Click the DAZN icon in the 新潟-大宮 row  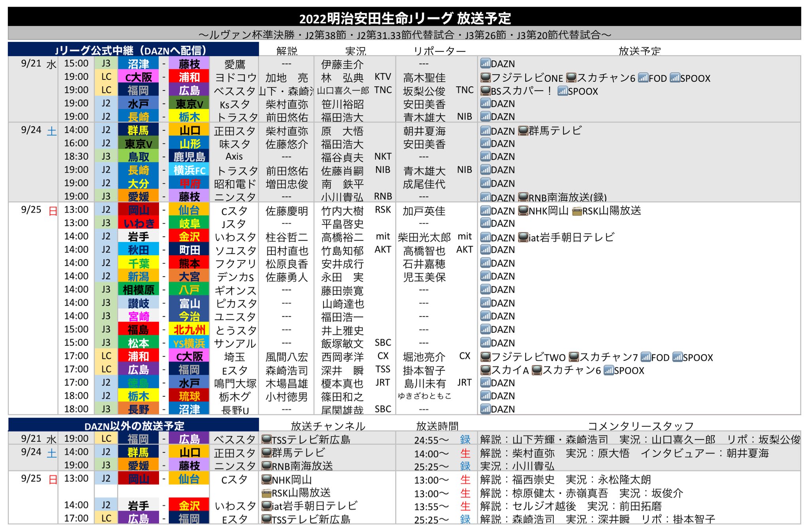tap(485, 276)
